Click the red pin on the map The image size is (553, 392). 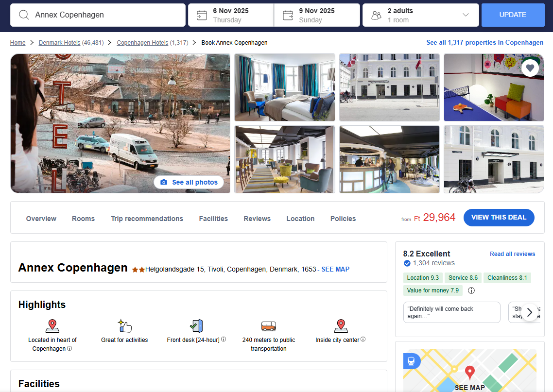point(470,372)
